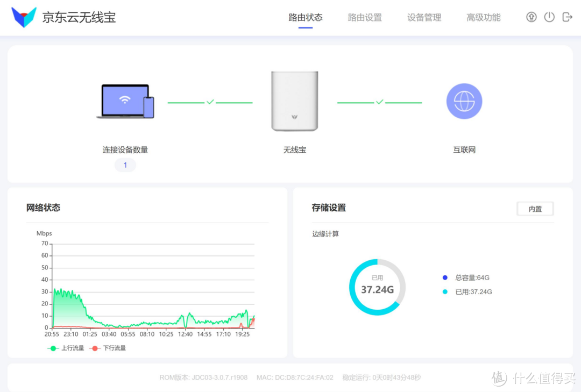Viewport: 581px width, 392px height.
Task: Click the green checkmark on the connection line
Action: 210,101
